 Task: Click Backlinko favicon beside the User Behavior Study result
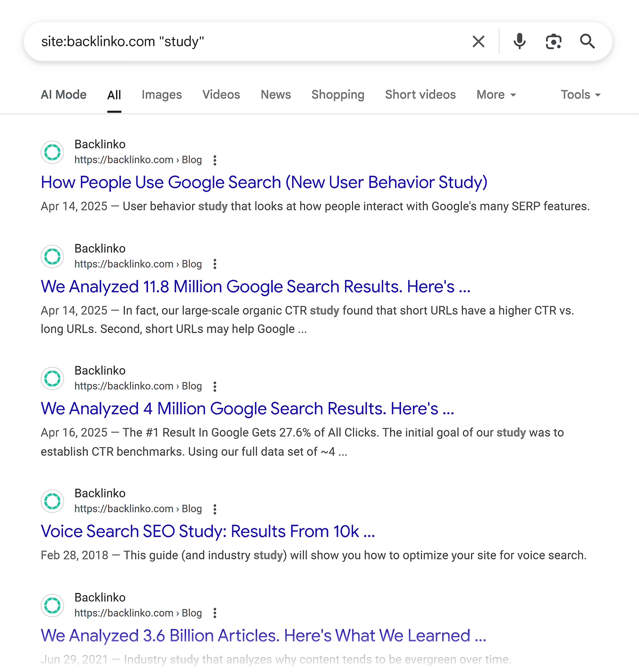click(x=52, y=152)
